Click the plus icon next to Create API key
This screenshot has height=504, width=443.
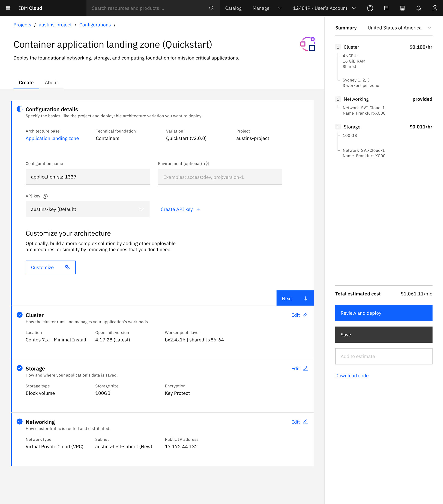pyautogui.click(x=198, y=209)
